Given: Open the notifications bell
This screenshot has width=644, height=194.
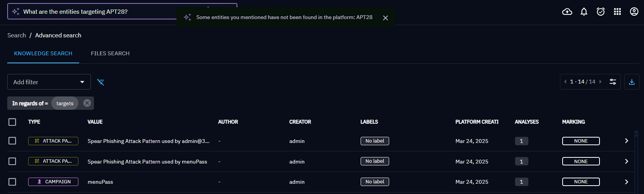Looking at the screenshot, I should 584,12.
